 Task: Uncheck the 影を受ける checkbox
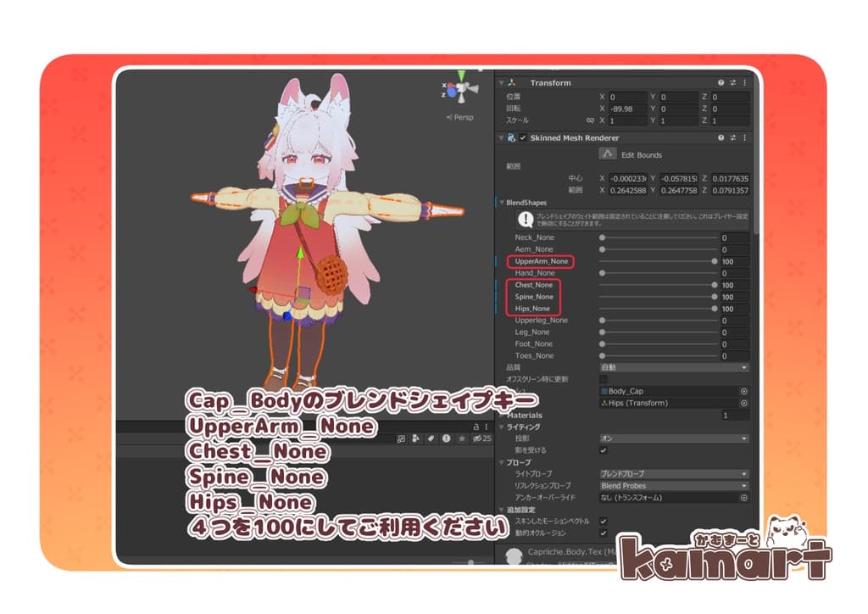point(604,450)
